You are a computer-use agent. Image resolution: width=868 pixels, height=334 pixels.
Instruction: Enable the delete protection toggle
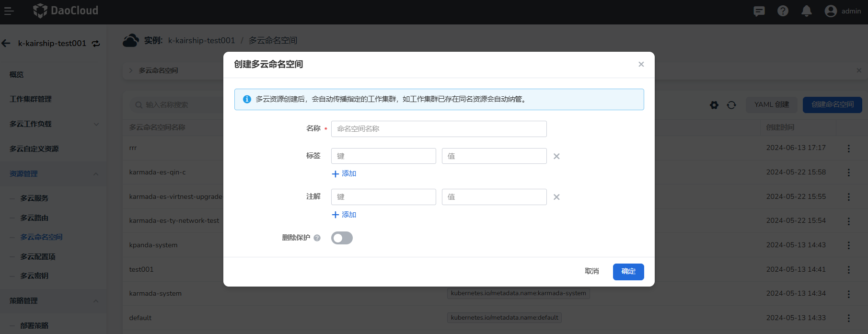(x=342, y=238)
